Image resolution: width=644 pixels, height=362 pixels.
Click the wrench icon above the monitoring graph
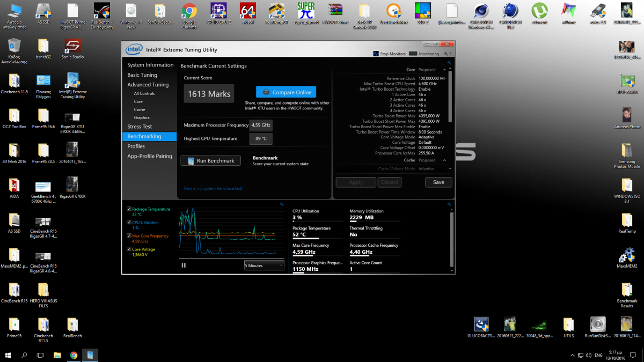281,204
